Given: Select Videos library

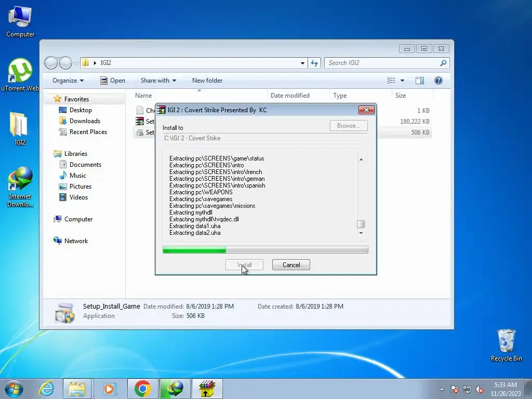Looking at the screenshot, I should [78, 197].
